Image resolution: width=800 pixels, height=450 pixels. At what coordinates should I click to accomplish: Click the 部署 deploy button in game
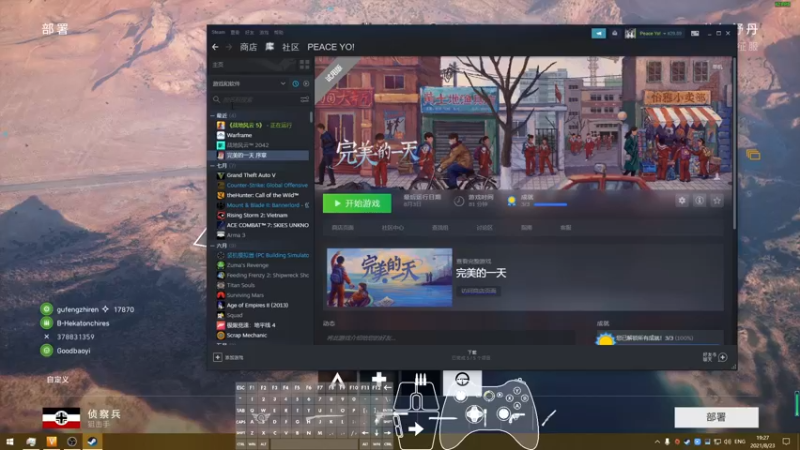(716, 417)
